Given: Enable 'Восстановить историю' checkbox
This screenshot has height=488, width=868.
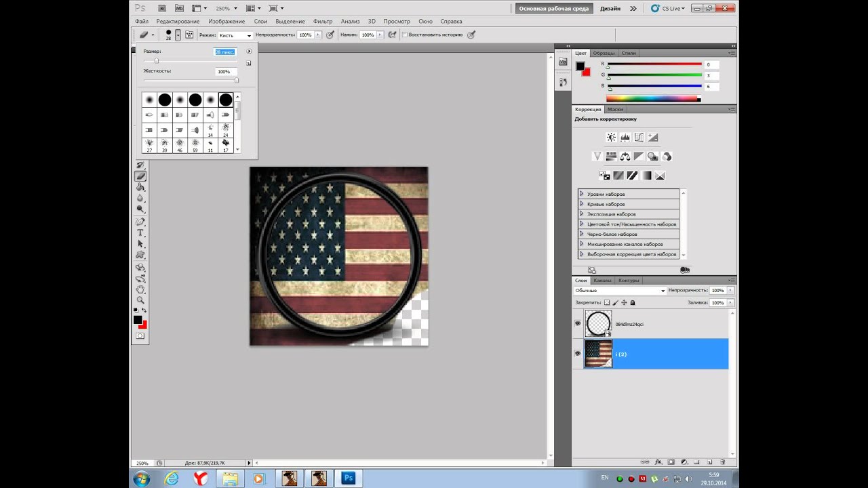Looking at the screenshot, I should (x=405, y=35).
